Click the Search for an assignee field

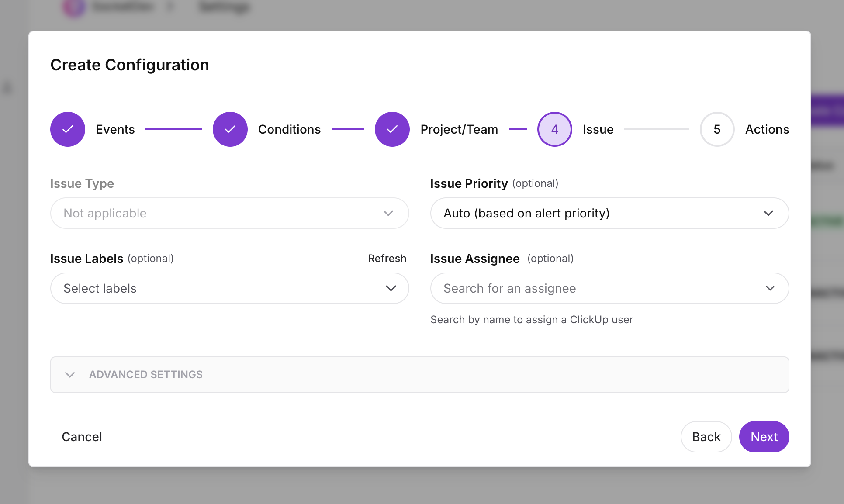click(610, 288)
